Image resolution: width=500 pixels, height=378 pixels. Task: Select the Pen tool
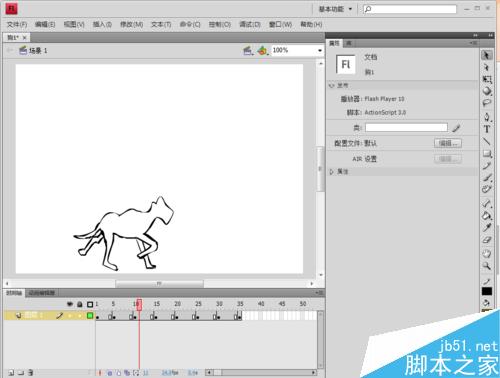pos(487,117)
